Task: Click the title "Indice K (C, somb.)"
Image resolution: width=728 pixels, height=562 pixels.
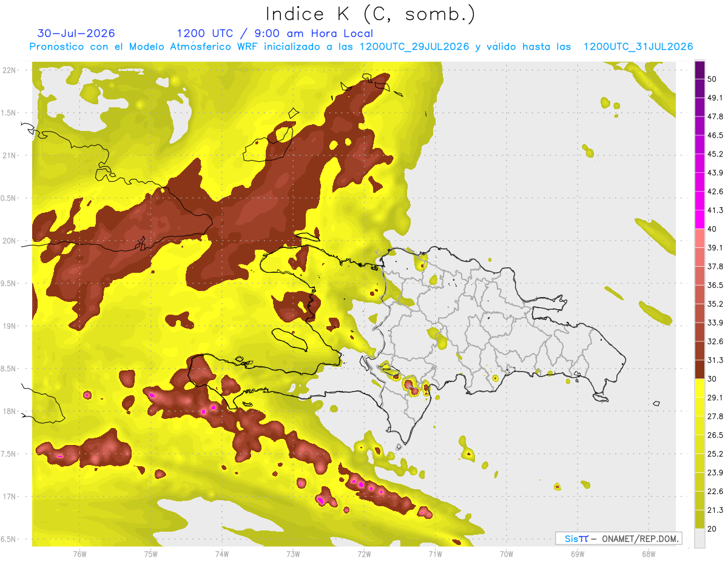Action: [x=370, y=14]
